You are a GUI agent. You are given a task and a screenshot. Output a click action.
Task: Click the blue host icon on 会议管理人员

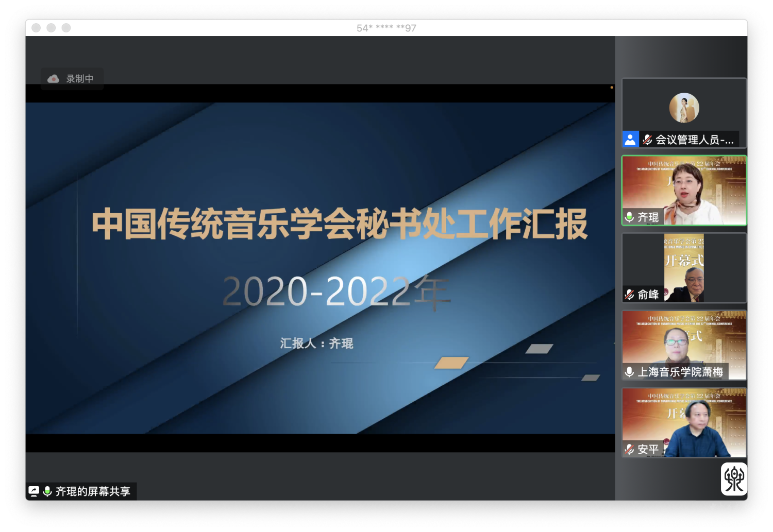[x=630, y=139]
